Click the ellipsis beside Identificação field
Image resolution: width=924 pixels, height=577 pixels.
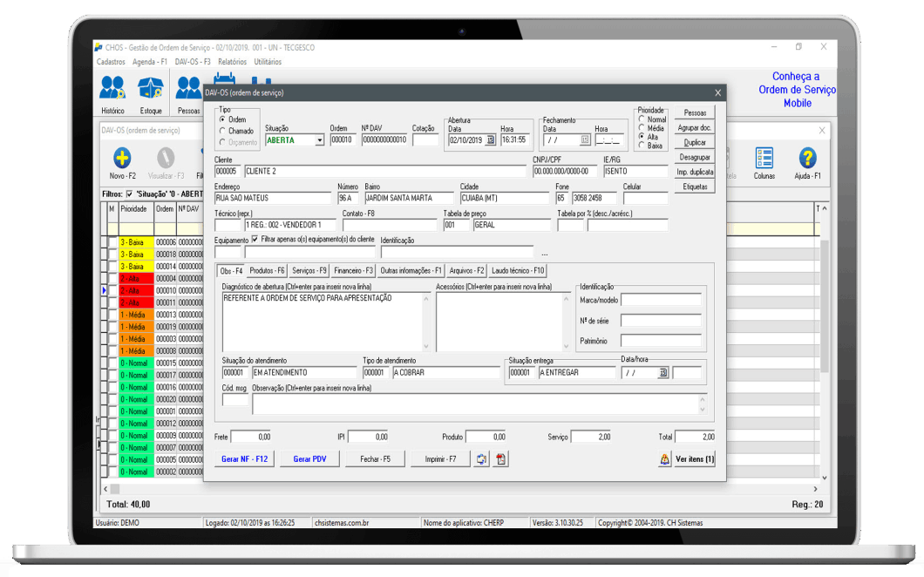point(545,254)
